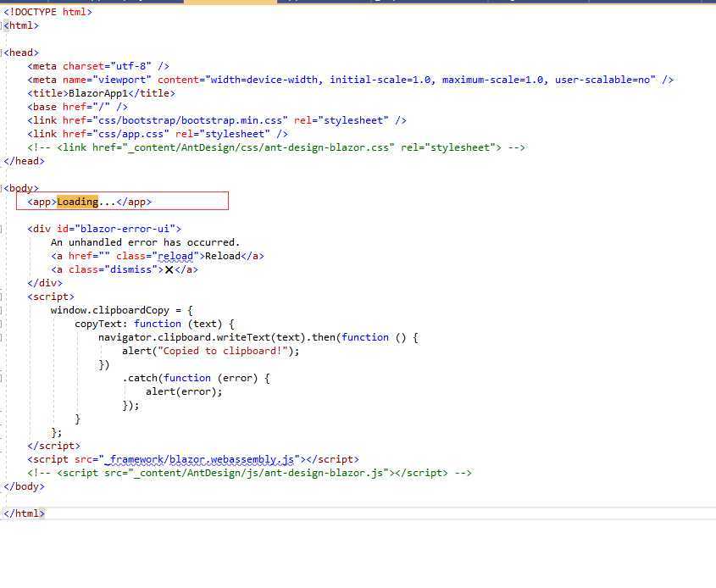
Task: Click the closing </html> tag
Action: coord(24,513)
